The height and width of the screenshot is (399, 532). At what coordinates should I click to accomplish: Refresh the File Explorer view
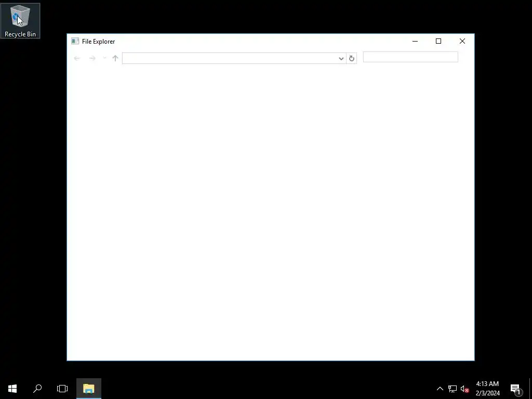[352, 58]
